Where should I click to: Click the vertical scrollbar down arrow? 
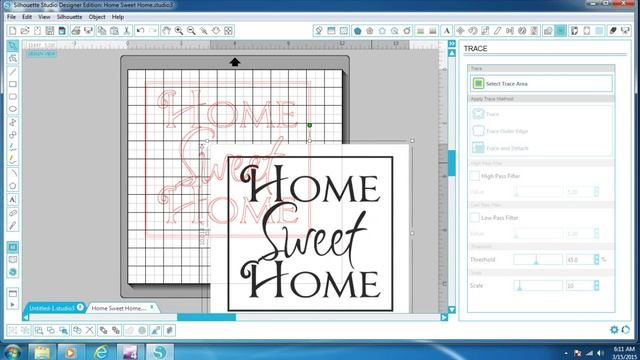coord(452,310)
